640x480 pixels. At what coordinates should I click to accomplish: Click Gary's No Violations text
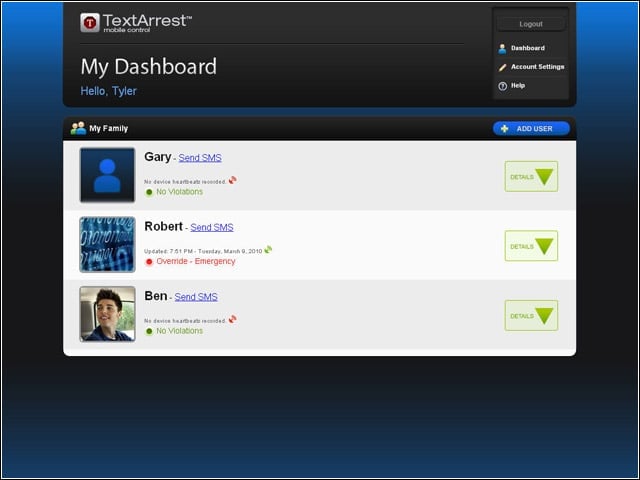[180, 192]
